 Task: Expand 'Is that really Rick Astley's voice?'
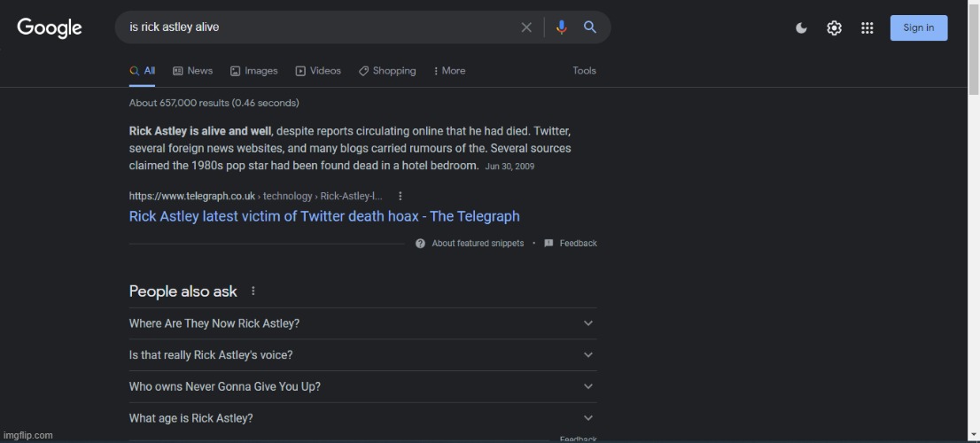pos(363,355)
